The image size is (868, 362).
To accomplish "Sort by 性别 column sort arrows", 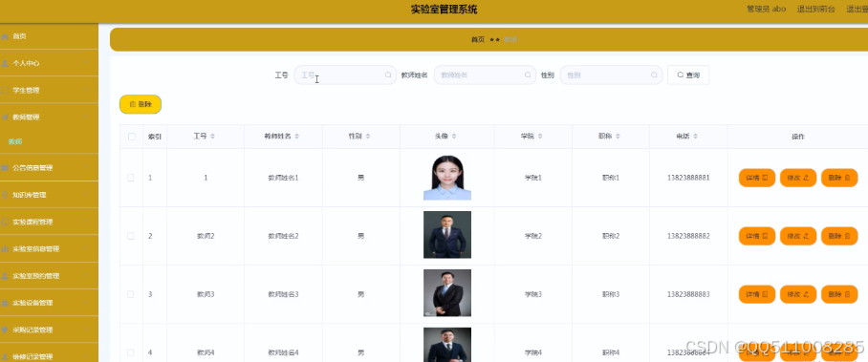I will click(x=368, y=137).
